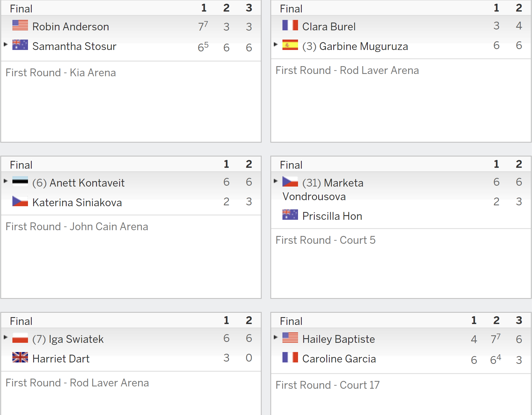Click the British flag beside Harriet Dart
The height and width of the screenshot is (415, 532).
tap(20, 357)
